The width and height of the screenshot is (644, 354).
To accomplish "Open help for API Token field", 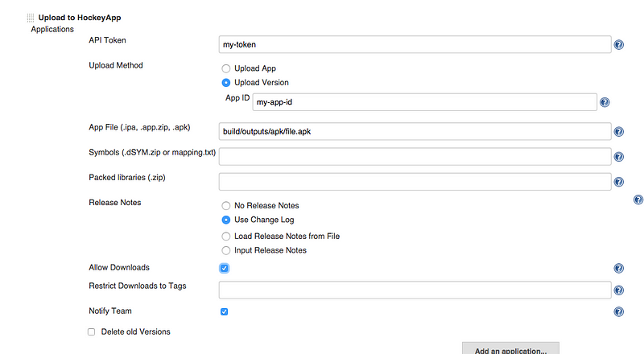I will (618, 45).
